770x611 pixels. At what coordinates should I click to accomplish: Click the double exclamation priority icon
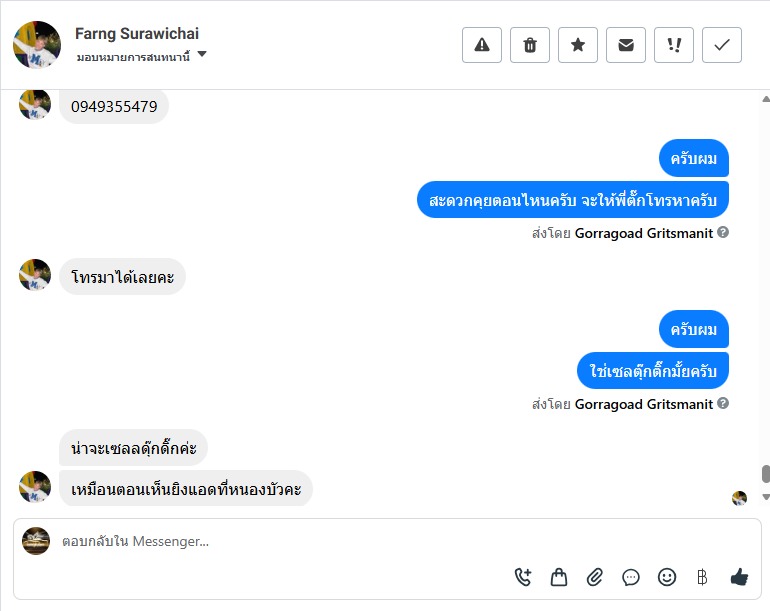674,45
